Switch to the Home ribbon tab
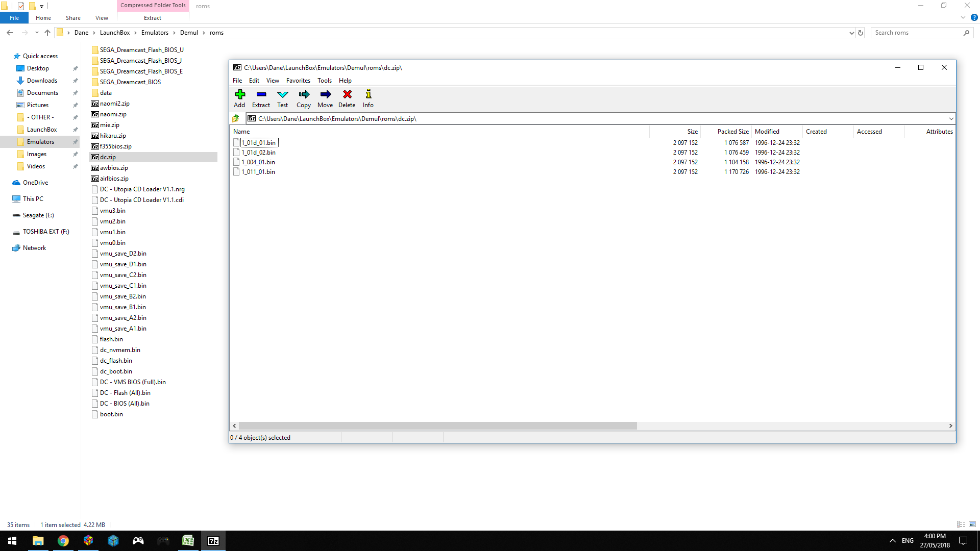This screenshot has height=551, width=980. coord(43,18)
